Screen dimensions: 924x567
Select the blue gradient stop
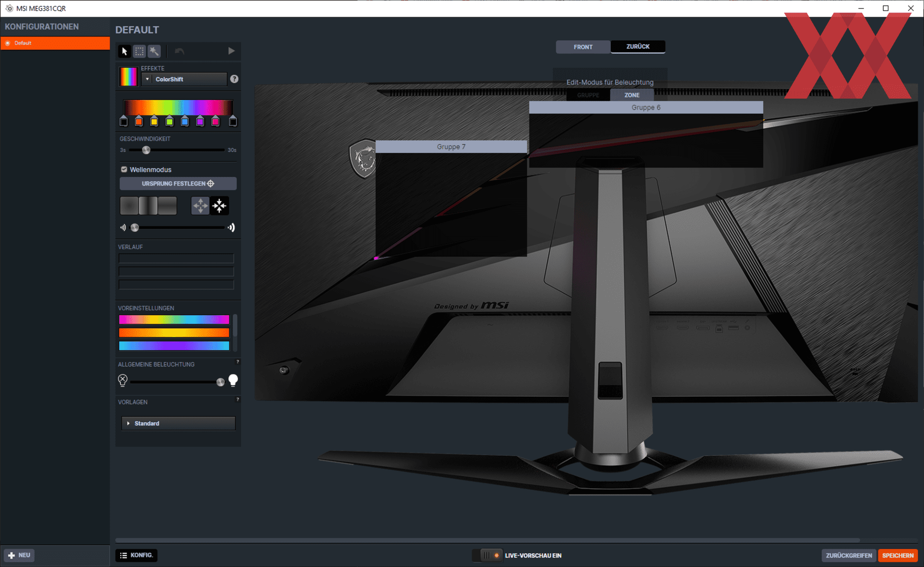pyautogui.click(x=185, y=121)
